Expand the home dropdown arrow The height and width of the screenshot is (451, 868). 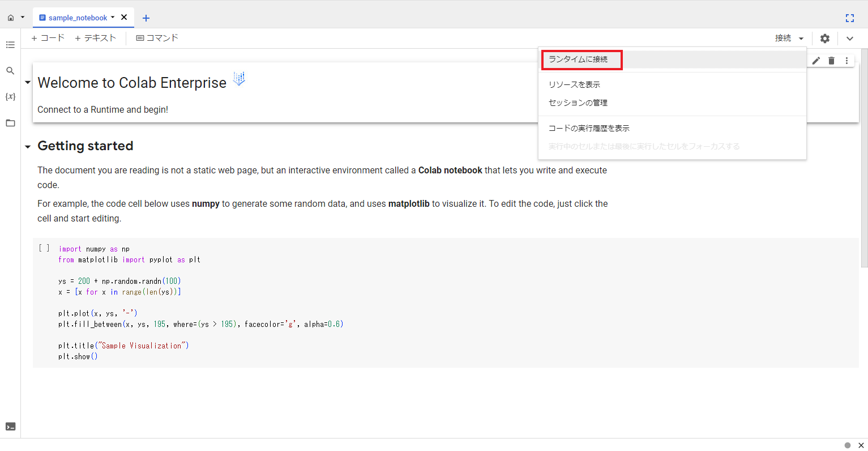click(23, 17)
